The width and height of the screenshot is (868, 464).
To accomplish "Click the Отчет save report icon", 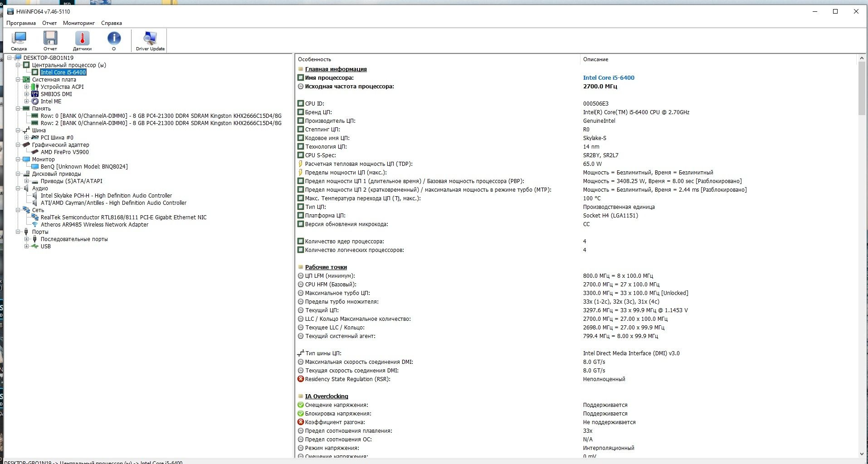I will point(50,41).
